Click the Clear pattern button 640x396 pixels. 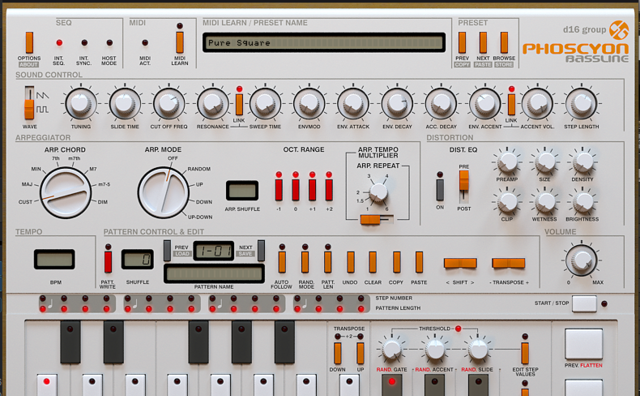click(373, 262)
